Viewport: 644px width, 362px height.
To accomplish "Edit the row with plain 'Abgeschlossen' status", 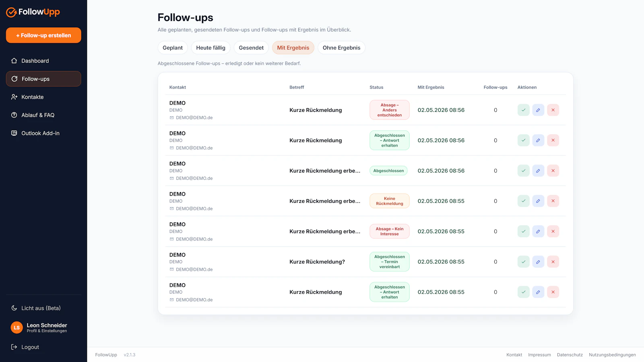I will (x=538, y=171).
